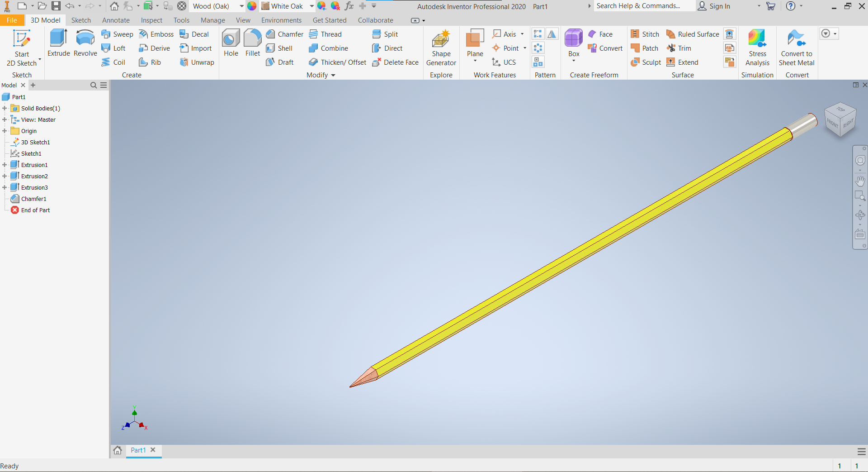
Task: Apply the Fillet tool
Action: pyautogui.click(x=253, y=43)
